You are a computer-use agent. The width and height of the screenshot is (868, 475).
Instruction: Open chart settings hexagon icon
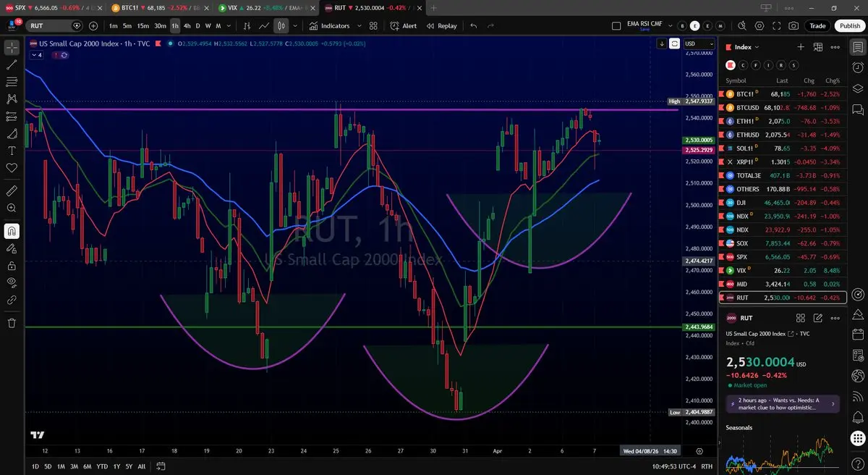[x=759, y=25]
